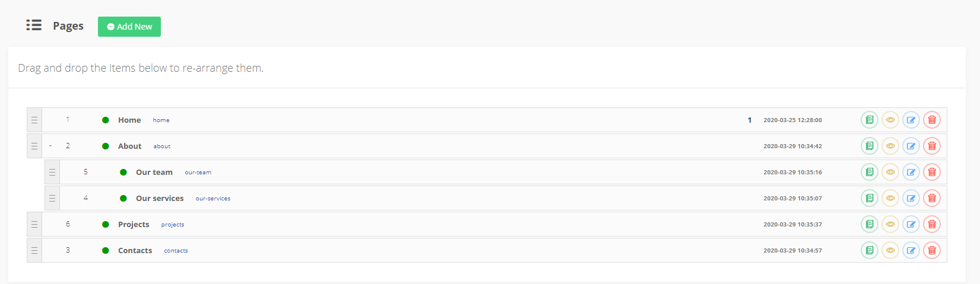Image resolution: width=980 pixels, height=284 pixels.
Task: Open the contacts slug link
Action: (x=176, y=251)
